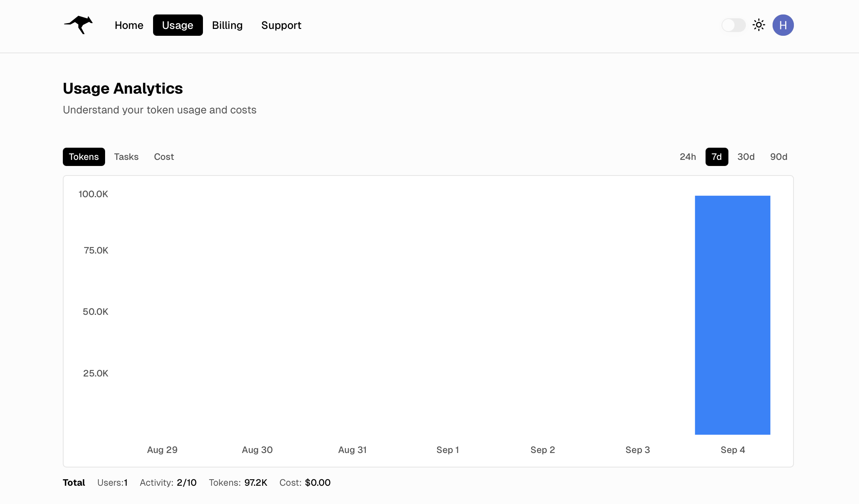Keep the 7d range selected
Image resolution: width=859 pixels, height=504 pixels.
[x=717, y=156]
